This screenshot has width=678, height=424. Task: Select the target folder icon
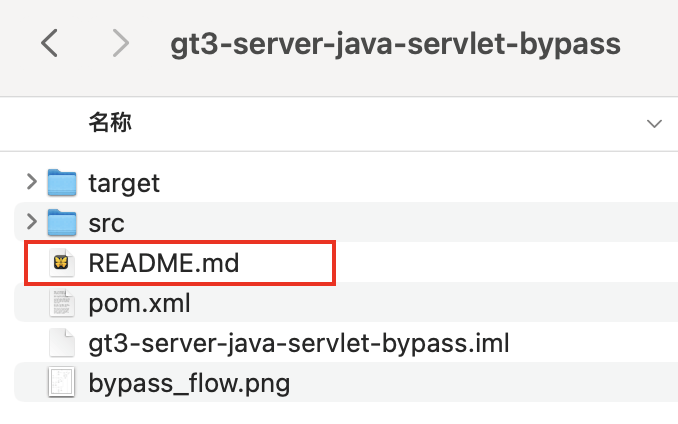pos(63,183)
